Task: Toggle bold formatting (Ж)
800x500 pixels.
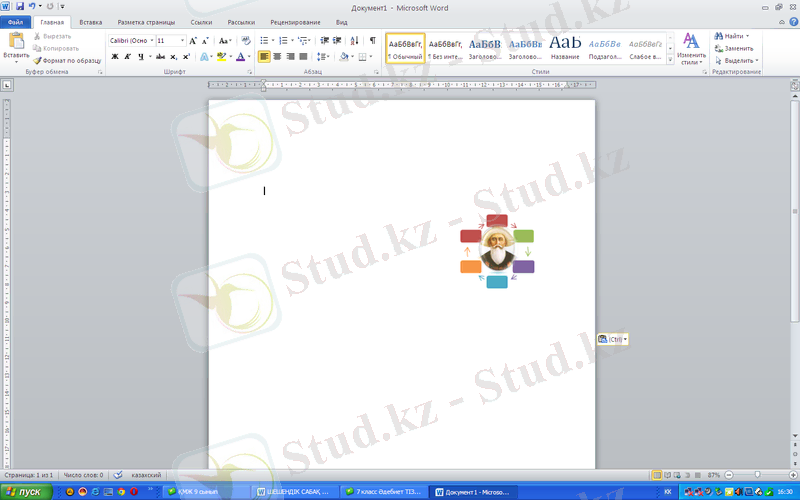Action: pyautogui.click(x=115, y=57)
